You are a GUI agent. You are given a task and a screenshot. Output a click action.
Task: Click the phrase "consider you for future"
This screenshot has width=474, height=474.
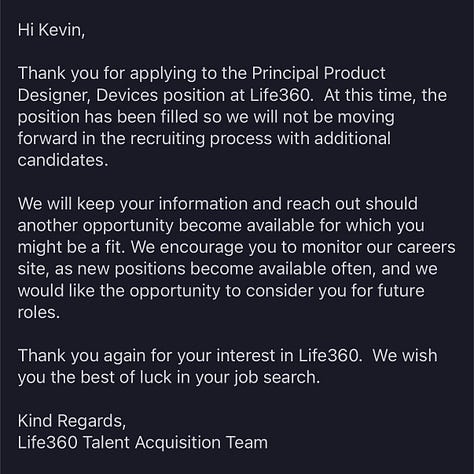[335, 291]
